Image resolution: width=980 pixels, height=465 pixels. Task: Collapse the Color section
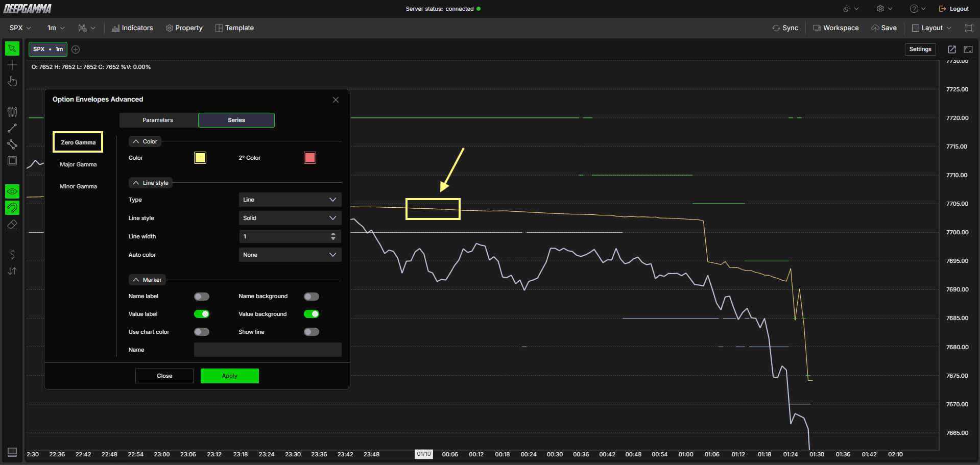pos(145,141)
